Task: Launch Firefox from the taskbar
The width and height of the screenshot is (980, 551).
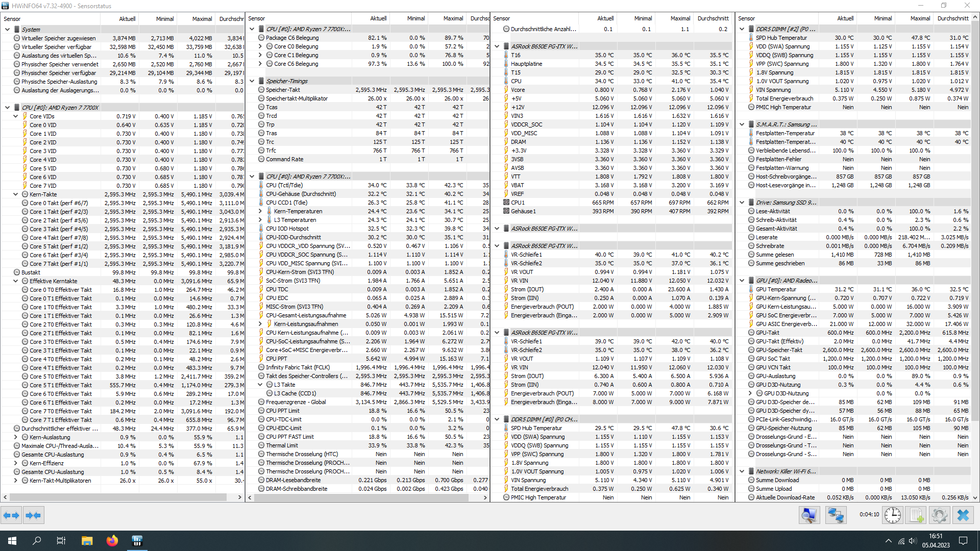Action: [112, 541]
